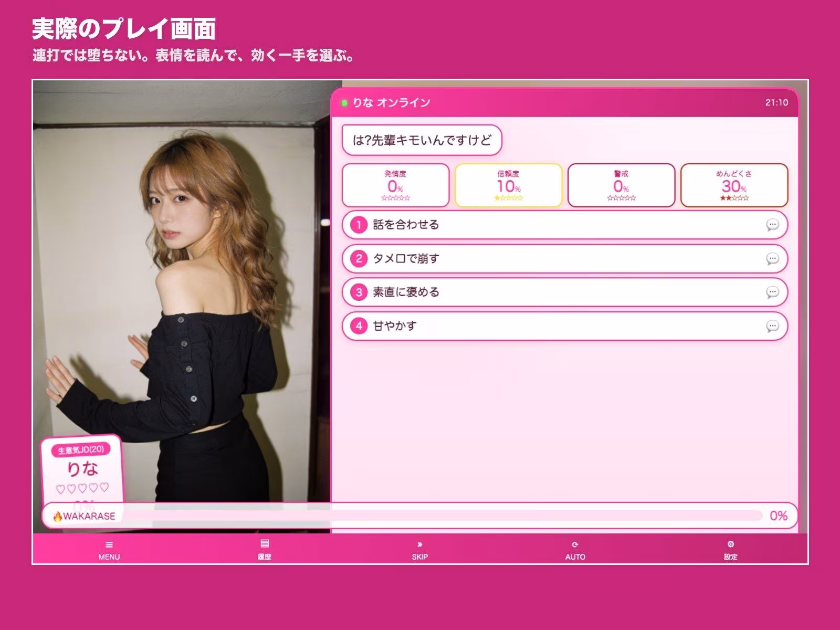Open the 履歴 history log icon
840x630 pixels.
(265, 543)
